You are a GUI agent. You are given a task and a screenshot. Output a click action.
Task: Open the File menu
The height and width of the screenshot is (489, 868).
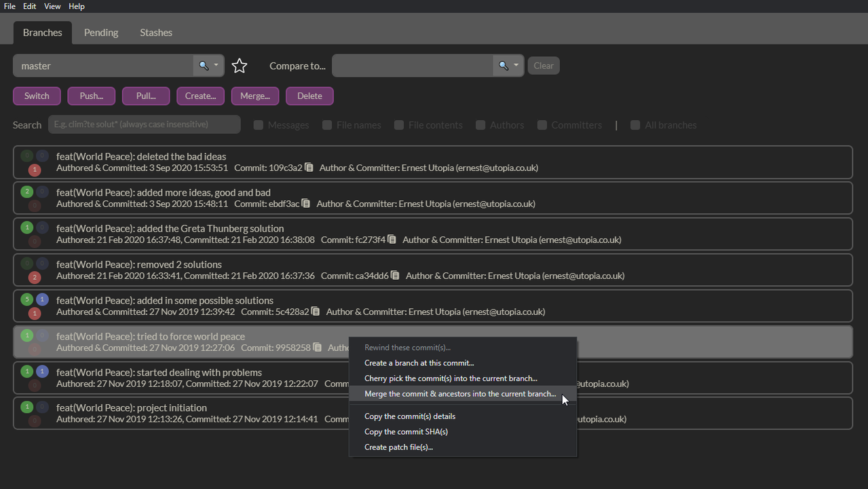click(x=10, y=6)
